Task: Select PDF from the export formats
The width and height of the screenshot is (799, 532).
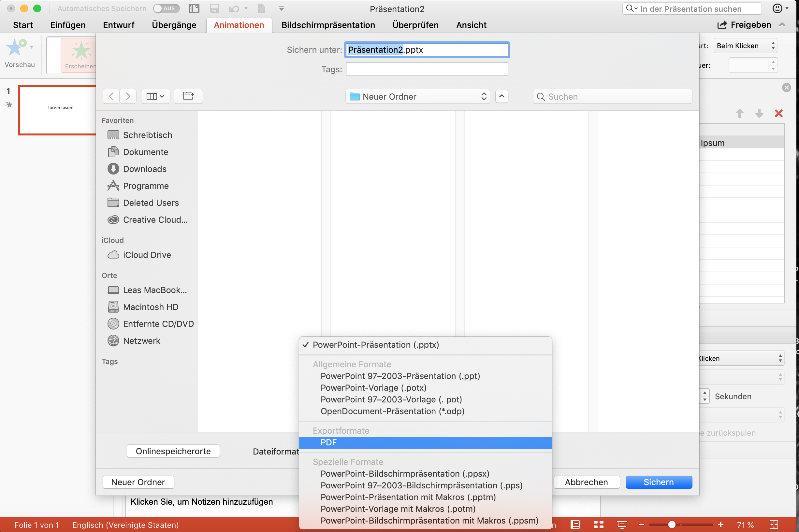Action: (x=328, y=442)
